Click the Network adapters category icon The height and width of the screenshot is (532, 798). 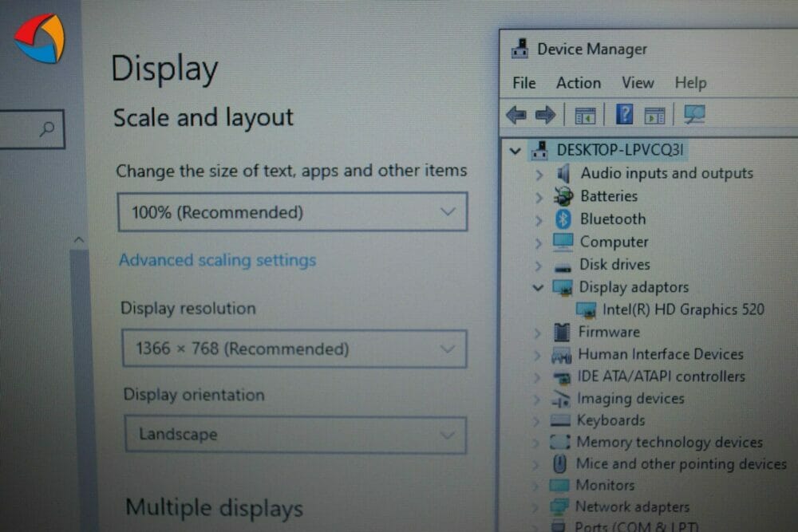559,506
